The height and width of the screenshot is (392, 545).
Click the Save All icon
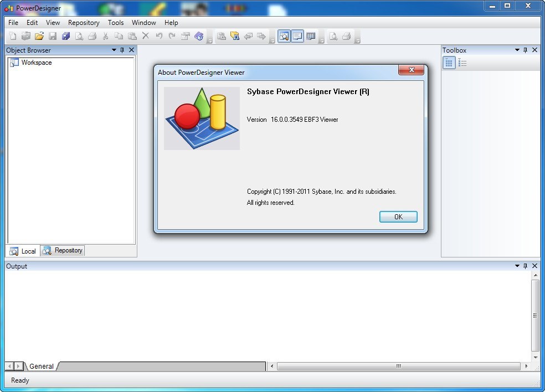pyautogui.click(x=66, y=37)
